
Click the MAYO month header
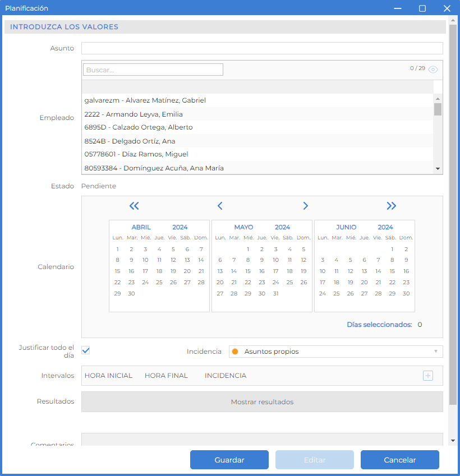pyautogui.click(x=243, y=227)
